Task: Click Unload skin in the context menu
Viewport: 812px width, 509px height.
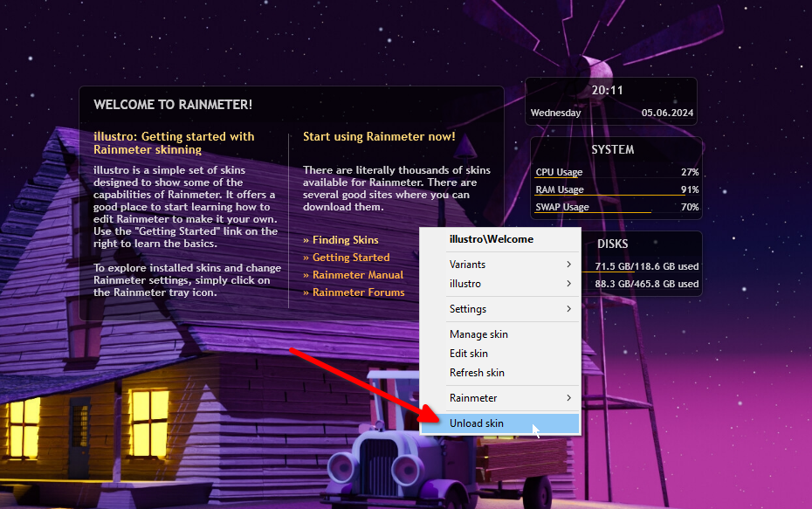Action: (500, 423)
